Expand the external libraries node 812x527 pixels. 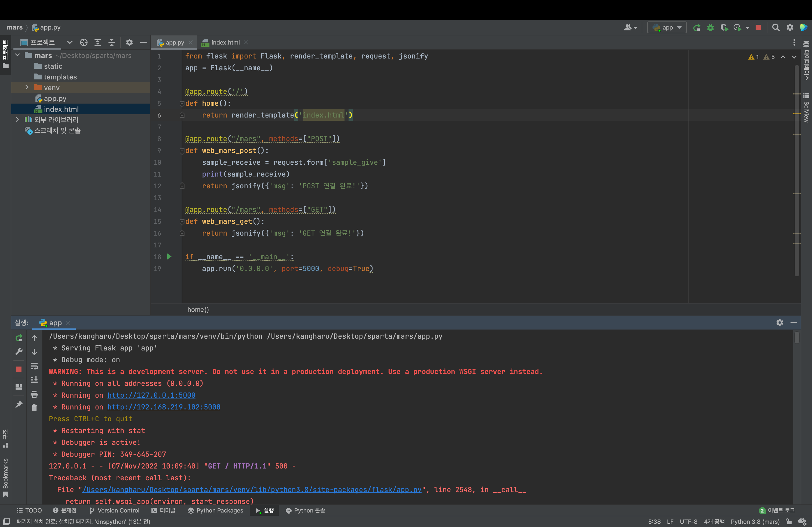(17, 119)
